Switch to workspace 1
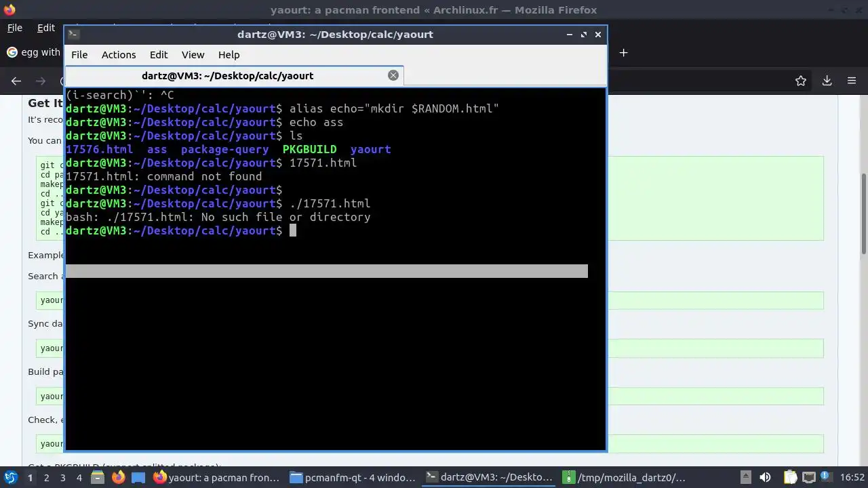The height and width of the screenshot is (488, 868). point(30,477)
